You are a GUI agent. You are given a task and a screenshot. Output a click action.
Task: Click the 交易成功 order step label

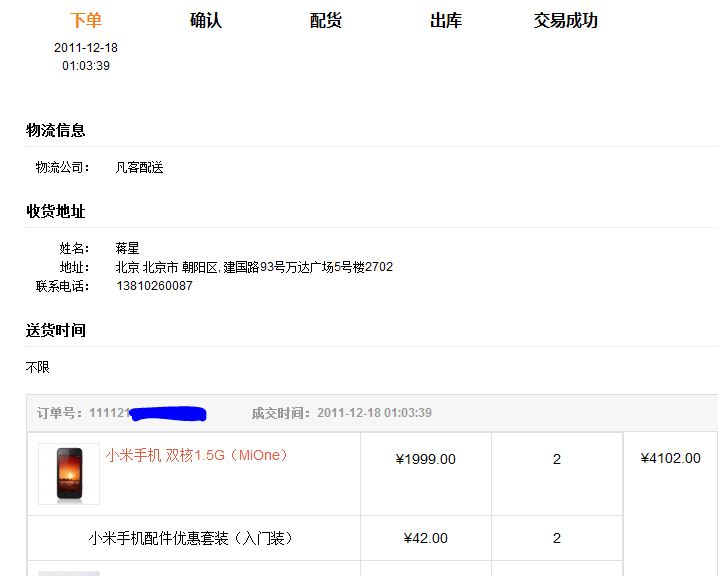coord(566,21)
